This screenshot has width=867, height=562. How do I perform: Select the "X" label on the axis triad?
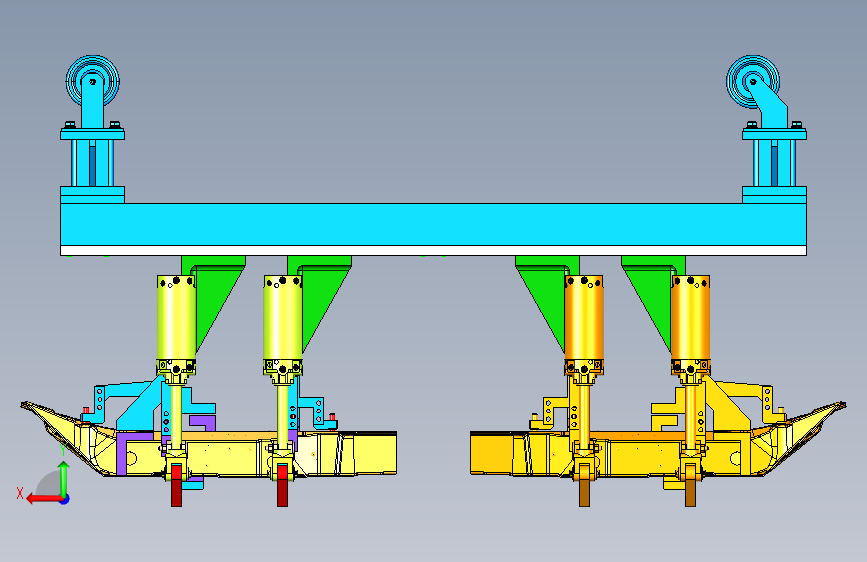[x=20, y=493]
